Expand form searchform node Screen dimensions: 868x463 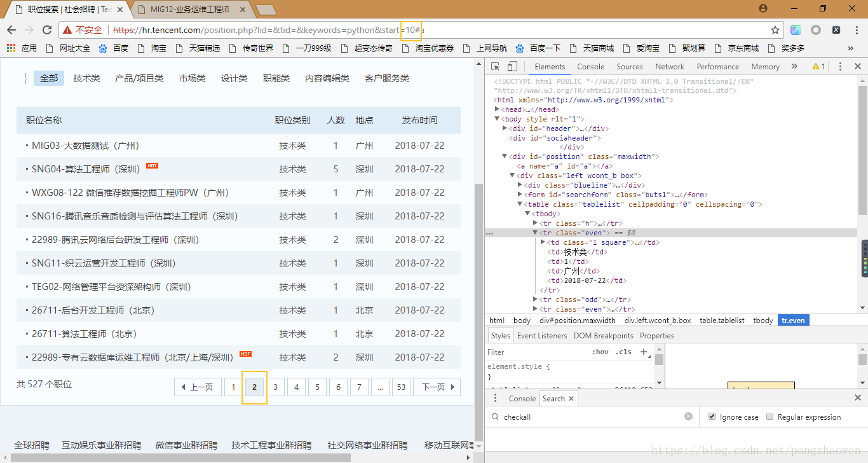pyautogui.click(x=520, y=195)
